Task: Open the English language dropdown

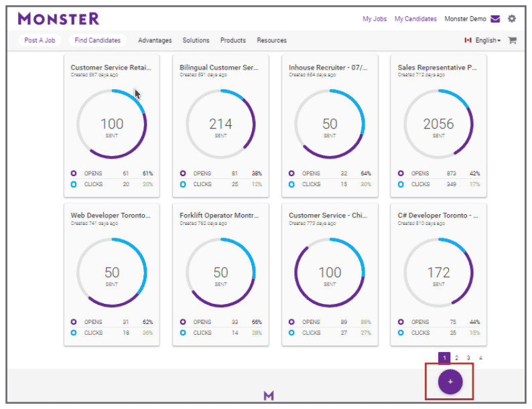Action: click(x=488, y=40)
